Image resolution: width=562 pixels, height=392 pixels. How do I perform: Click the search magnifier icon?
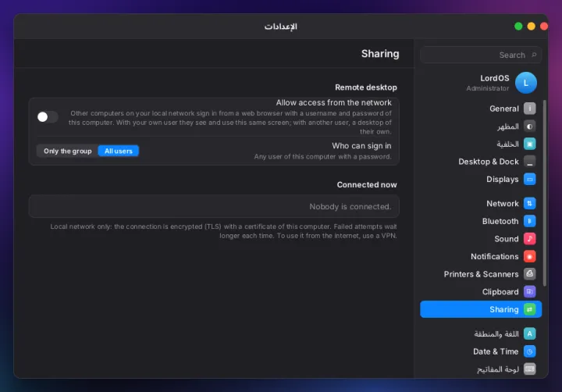tap(534, 55)
